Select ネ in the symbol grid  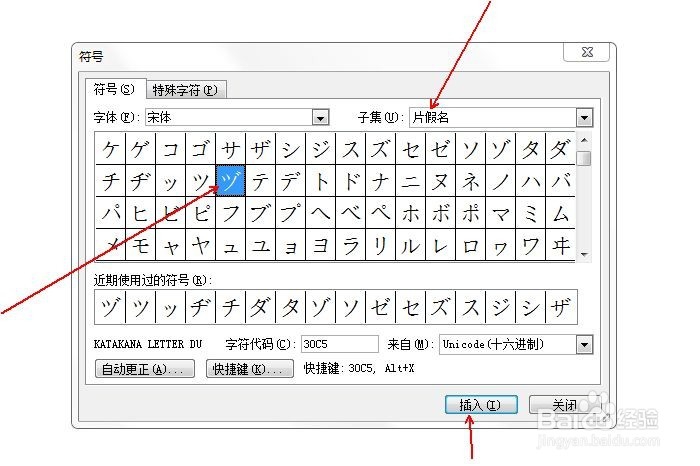[x=470, y=181]
